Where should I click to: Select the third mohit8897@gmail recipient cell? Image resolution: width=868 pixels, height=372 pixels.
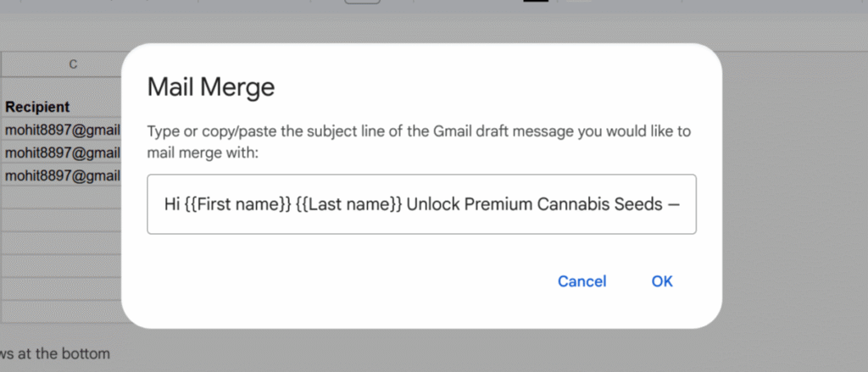pos(61,175)
